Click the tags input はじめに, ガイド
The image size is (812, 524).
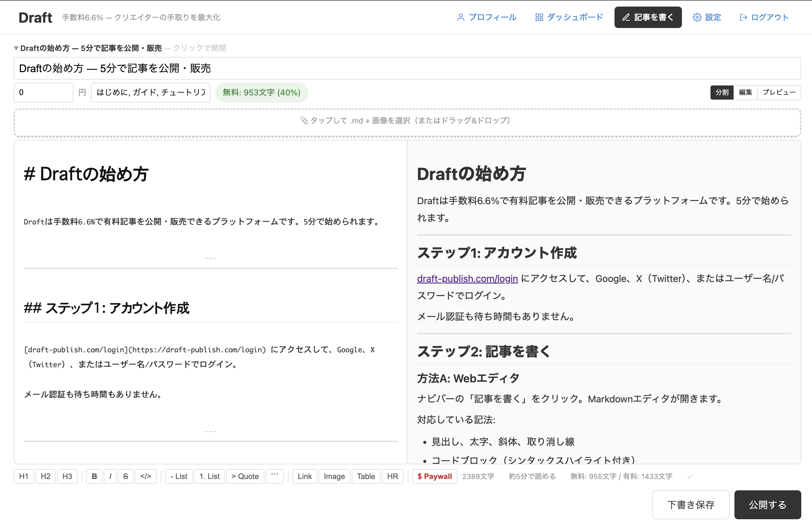click(x=150, y=92)
